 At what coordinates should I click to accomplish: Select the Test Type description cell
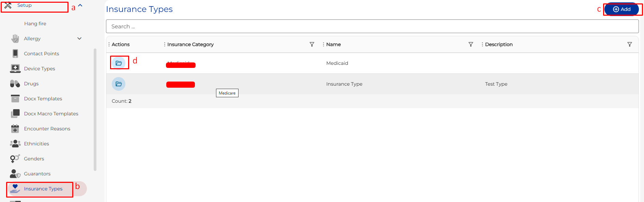click(496, 84)
